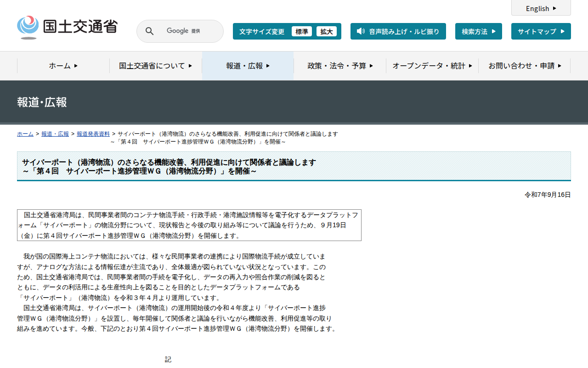Image resolution: width=588 pixels, height=368 pixels.
Task: Click the 国土交通省 logo
Action: pos(67,27)
